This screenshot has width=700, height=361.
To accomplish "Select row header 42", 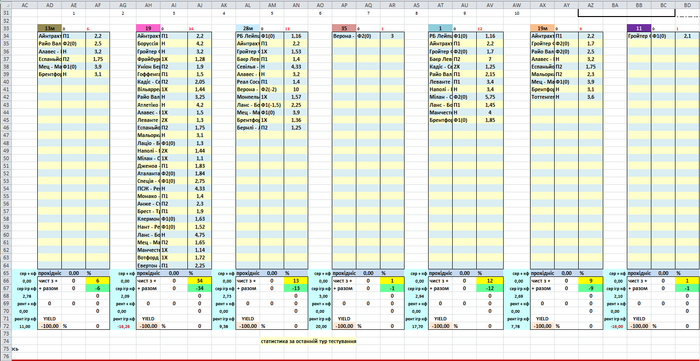I will point(6,97).
